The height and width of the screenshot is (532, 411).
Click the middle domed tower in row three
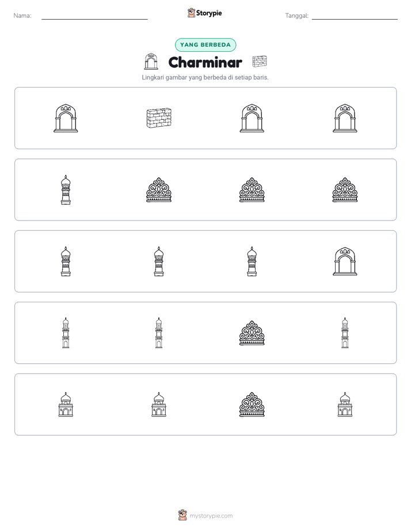click(x=159, y=261)
